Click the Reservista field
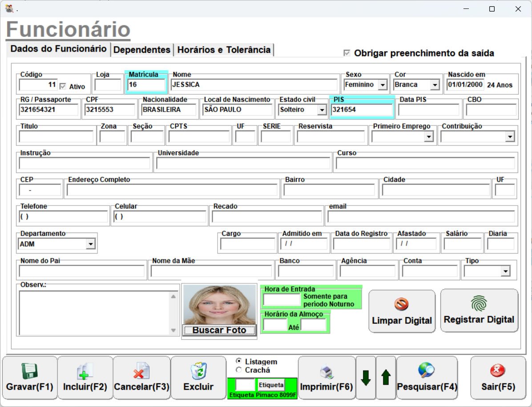The image size is (532, 407). pos(331,137)
